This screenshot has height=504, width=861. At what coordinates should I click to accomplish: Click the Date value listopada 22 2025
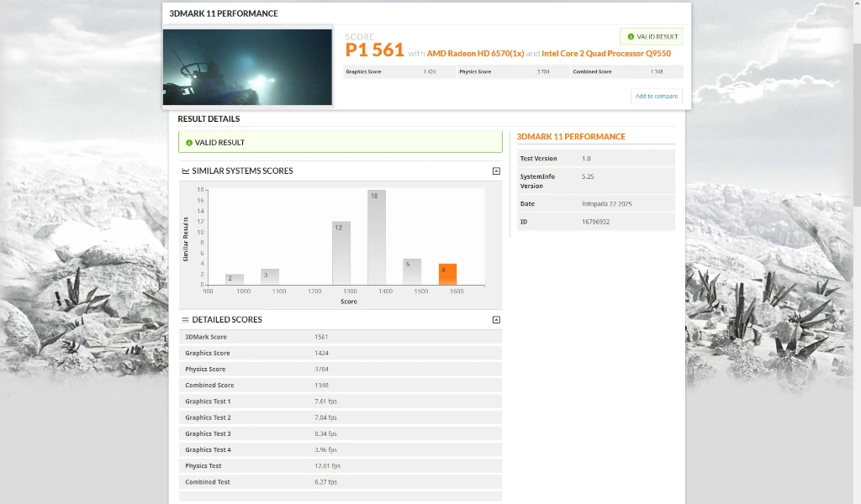607,204
